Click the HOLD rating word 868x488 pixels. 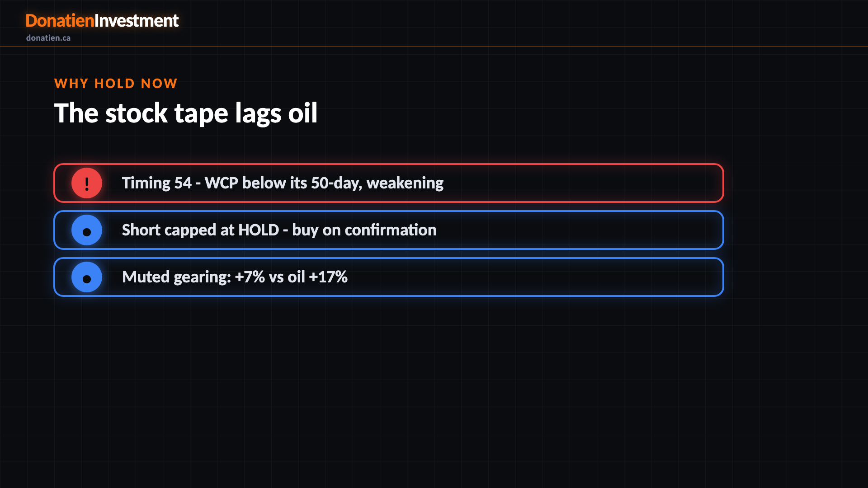[x=259, y=230]
